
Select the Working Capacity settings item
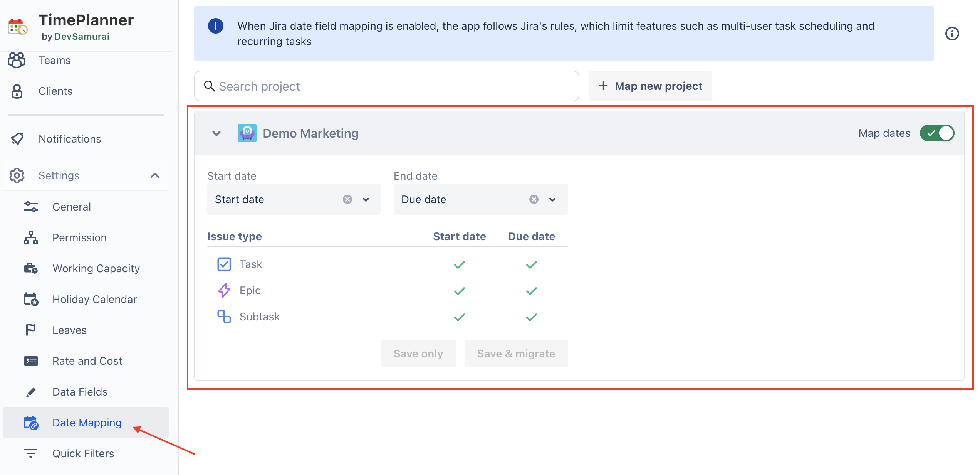click(x=86, y=268)
